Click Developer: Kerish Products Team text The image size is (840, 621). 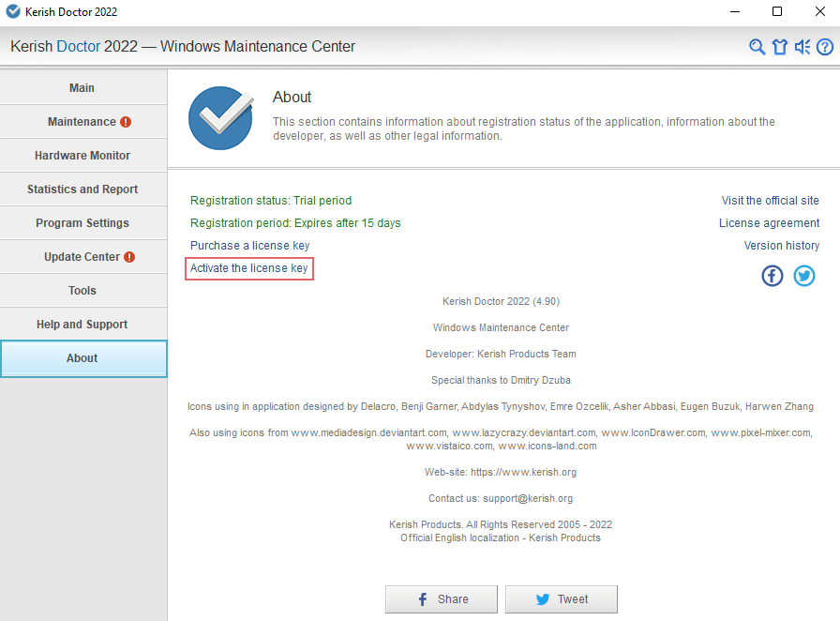click(501, 354)
